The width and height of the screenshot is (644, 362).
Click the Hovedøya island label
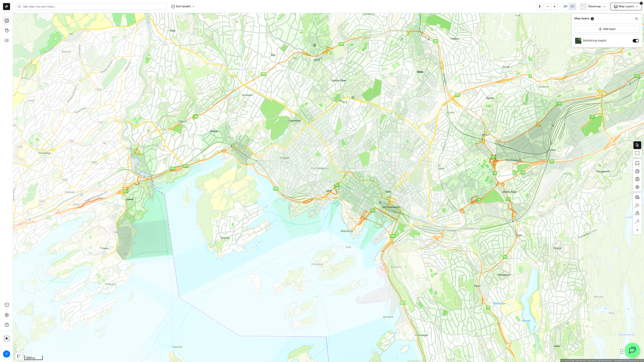pyautogui.click(x=317, y=264)
